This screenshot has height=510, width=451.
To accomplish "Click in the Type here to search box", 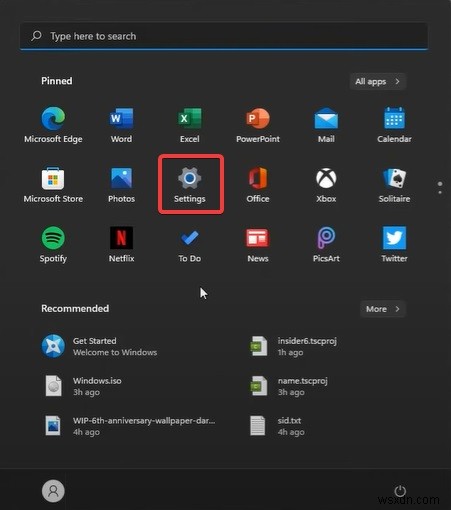I will (x=224, y=36).
